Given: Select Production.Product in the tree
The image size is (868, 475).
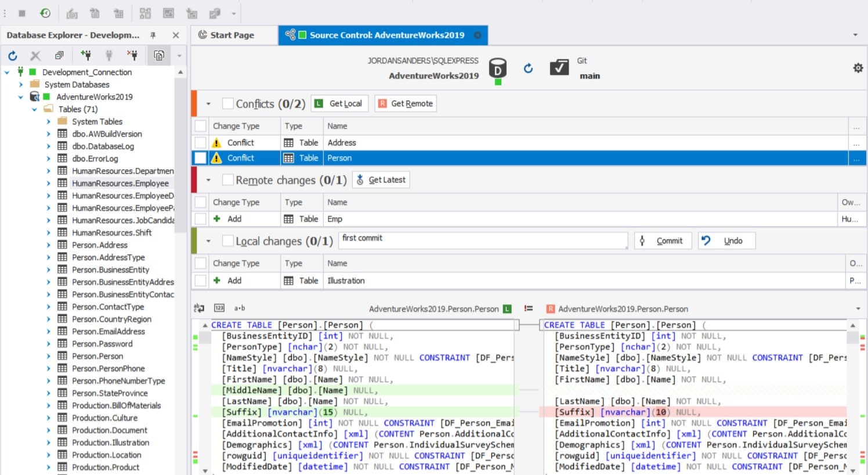Looking at the screenshot, I should coord(106,467).
